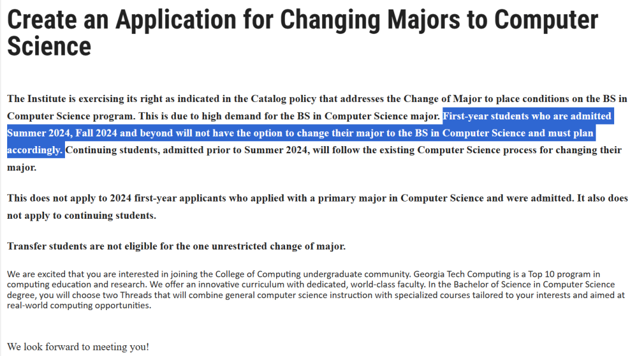Click "not apply to continuing students." line
This screenshot has width=644, height=356.
[82, 216]
